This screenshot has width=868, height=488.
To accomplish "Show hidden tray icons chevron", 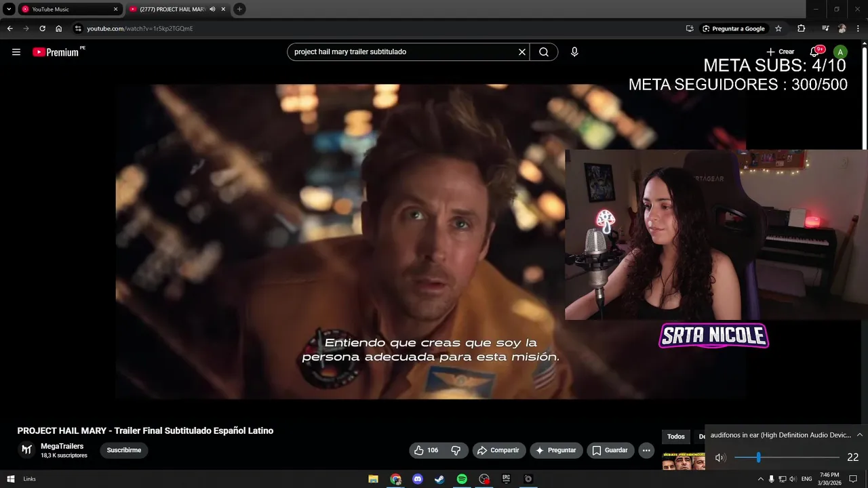I will tap(760, 479).
